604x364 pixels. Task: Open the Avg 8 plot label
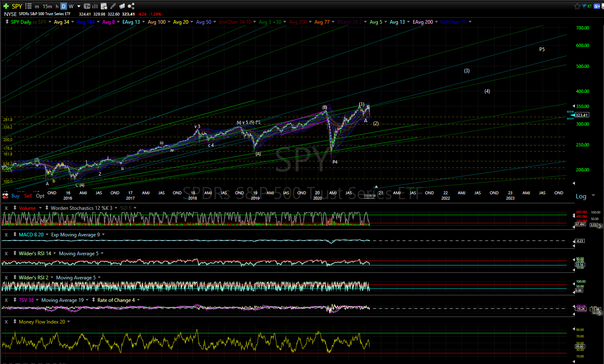[x=109, y=22]
